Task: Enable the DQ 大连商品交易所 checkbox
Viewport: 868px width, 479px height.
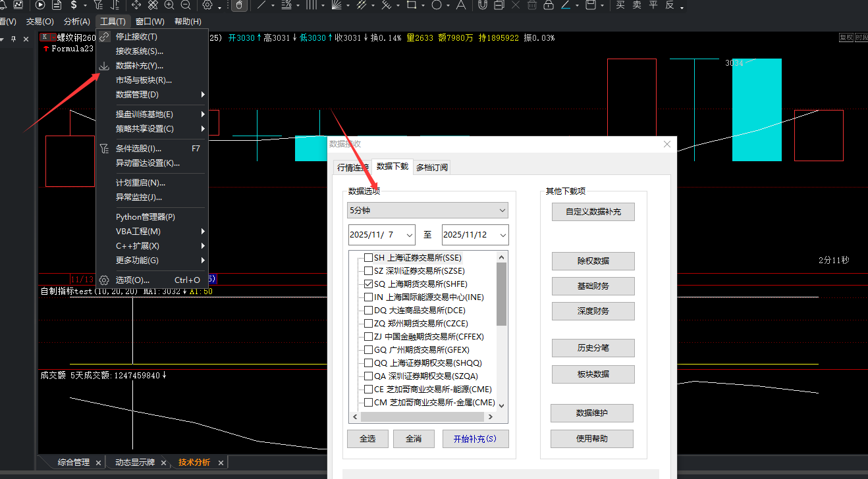Action: 369,311
